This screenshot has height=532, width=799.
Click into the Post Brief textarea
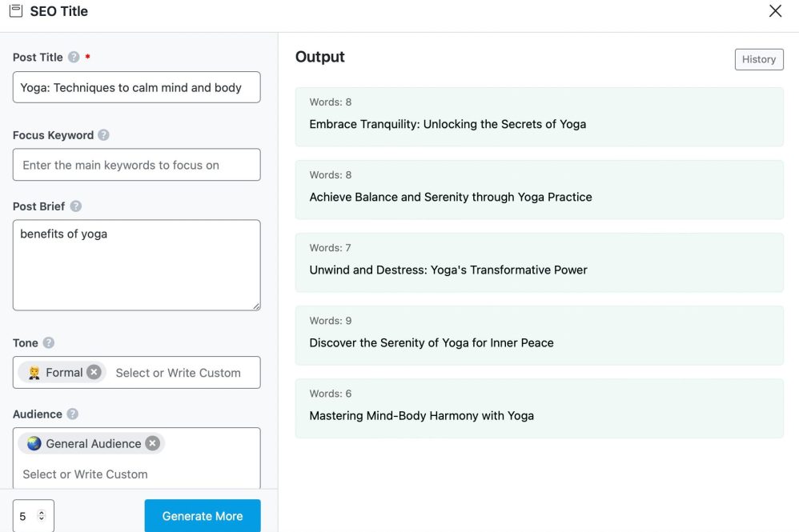click(x=136, y=265)
